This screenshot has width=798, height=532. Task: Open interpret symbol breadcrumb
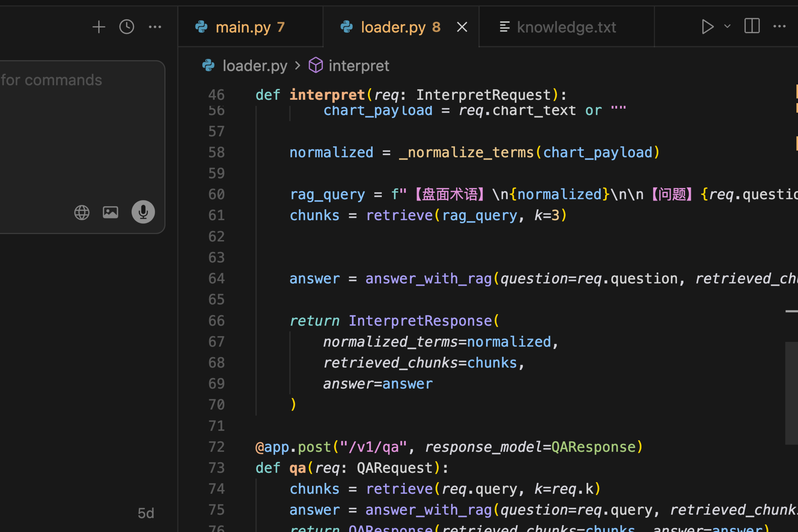point(358,66)
